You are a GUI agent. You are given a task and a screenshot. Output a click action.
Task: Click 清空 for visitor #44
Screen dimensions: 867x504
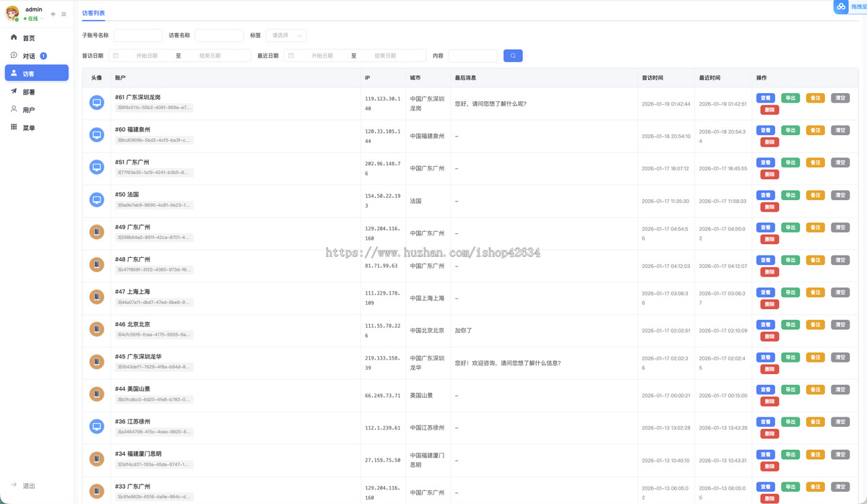coord(840,389)
